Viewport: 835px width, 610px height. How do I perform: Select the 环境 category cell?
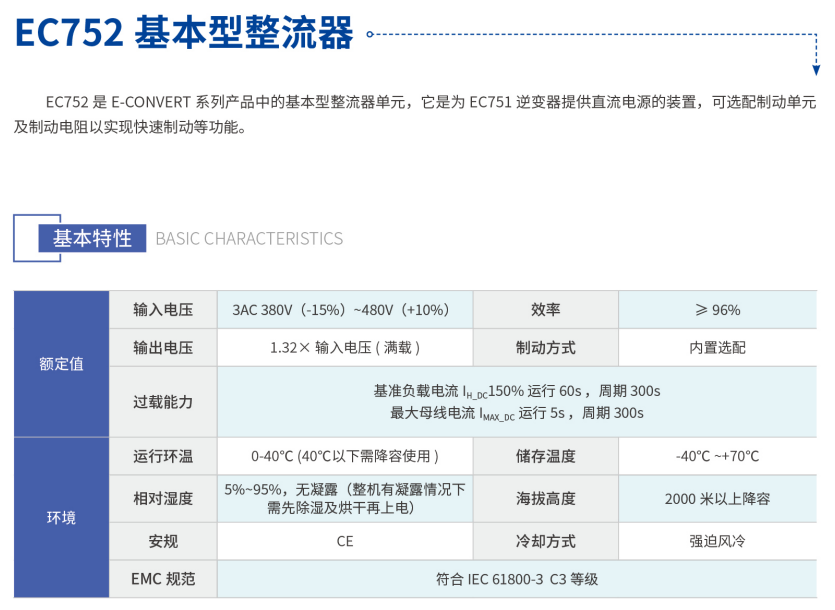(61, 518)
